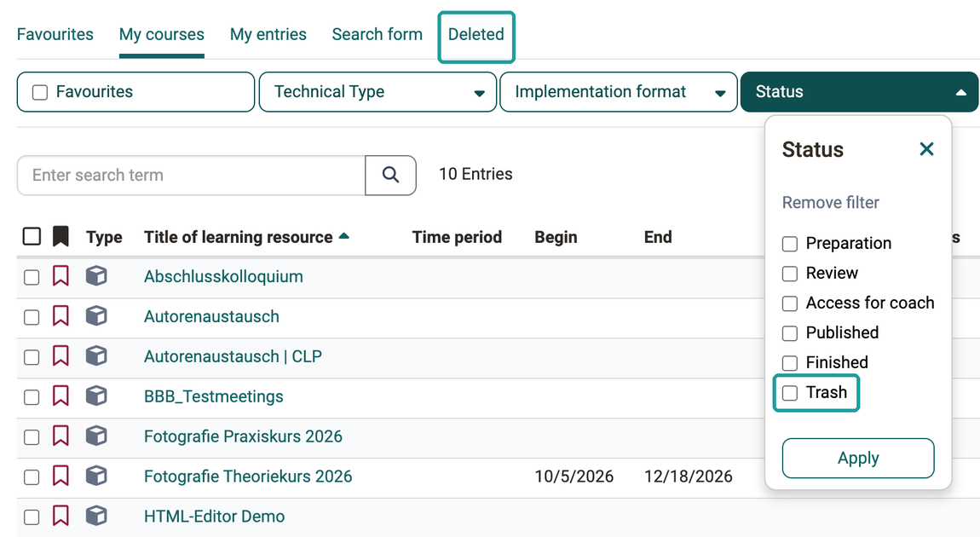Viewport: 980px width, 537px height.
Task: Check the Finished status option
Action: point(790,362)
